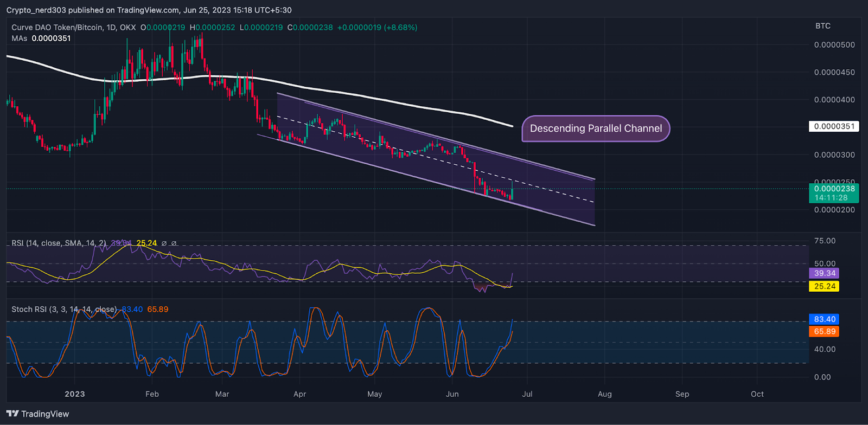Click the 0.0000500 price scale label
Screen dimensions: 868x425
pos(834,44)
